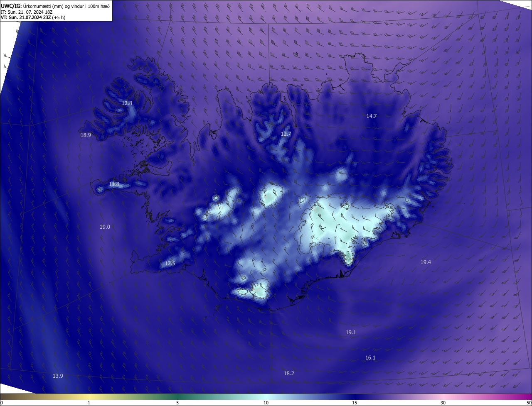The height and width of the screenshot is (406, 532).
Task: Click the 18.9 value west of the Westfjords
Action: (86, 135)
